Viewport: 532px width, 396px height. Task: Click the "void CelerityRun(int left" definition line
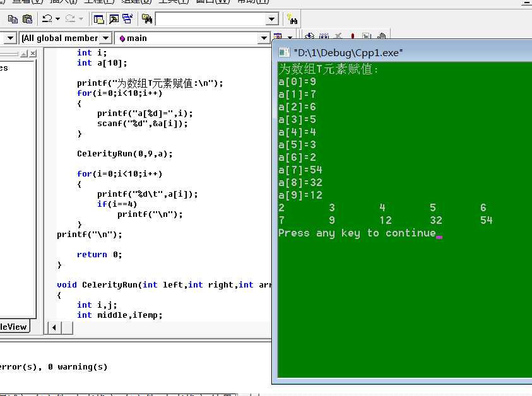(x=164, y=285)
